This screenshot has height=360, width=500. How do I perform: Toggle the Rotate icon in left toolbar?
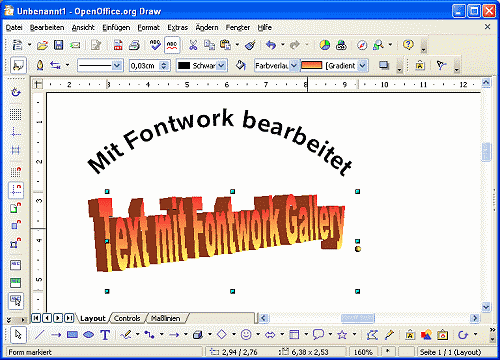tap(15, 92)
